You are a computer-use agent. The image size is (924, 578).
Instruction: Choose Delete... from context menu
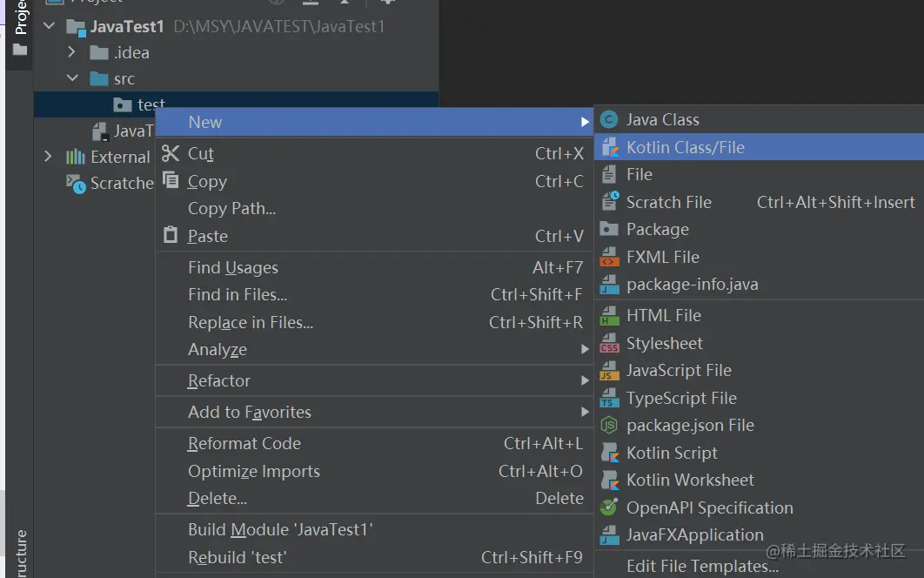coord(374,499)
